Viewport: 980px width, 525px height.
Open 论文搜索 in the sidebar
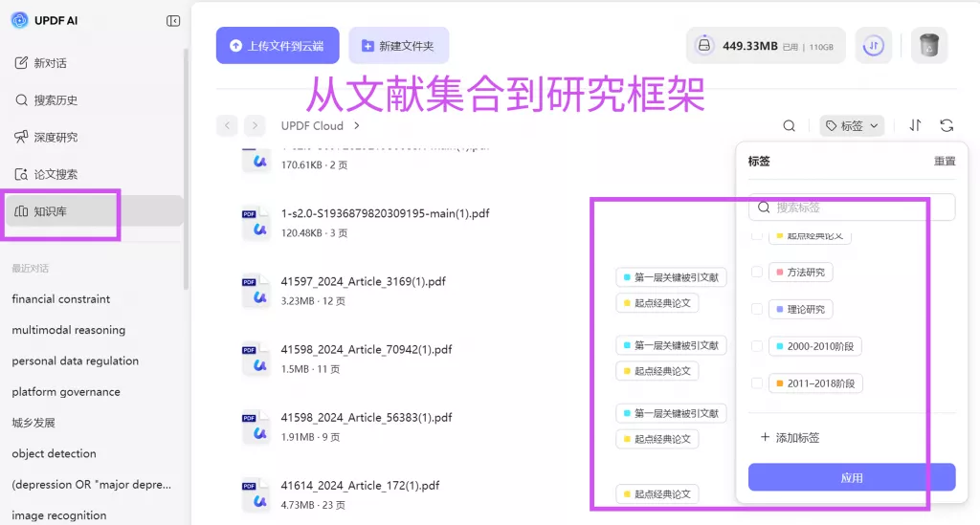(x=46, y=174)
